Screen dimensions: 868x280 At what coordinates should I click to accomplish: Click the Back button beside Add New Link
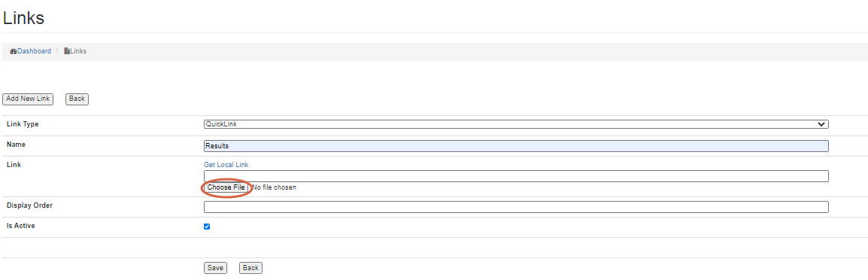coord(77,99)
